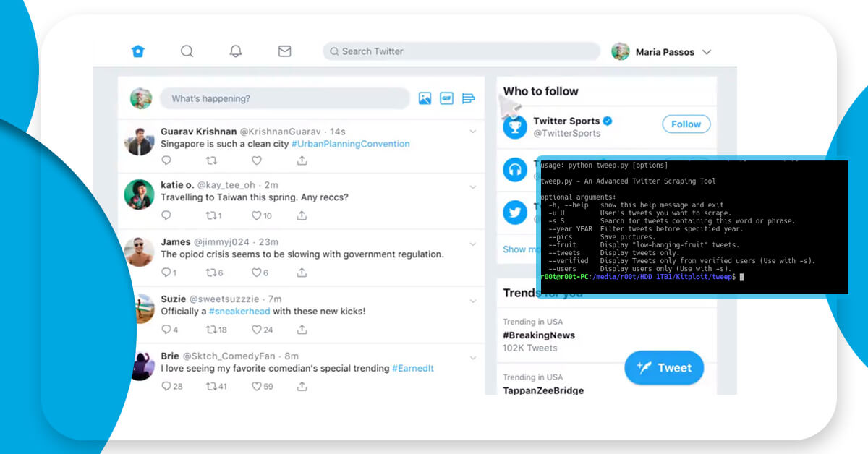Share Suzie's sneakerhead tweet

tap(302, 330)
